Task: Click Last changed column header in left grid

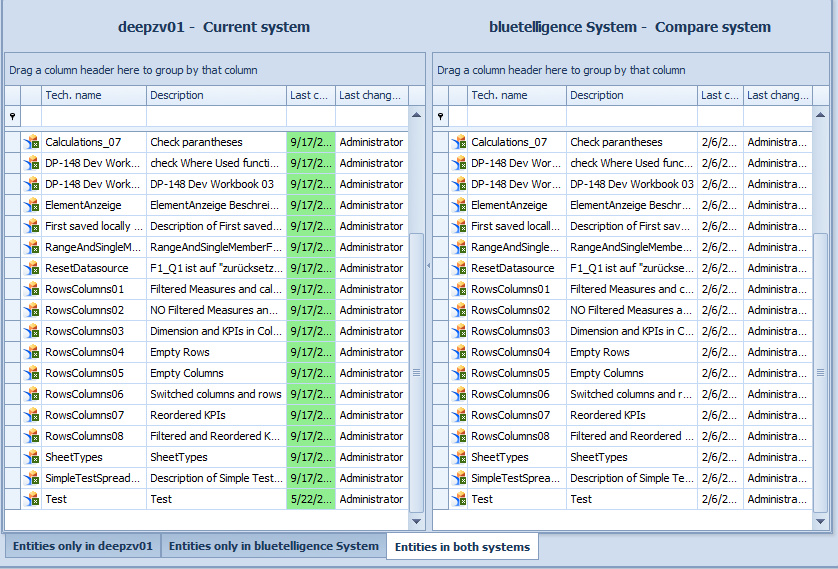Action: click(x=371, y=96)
